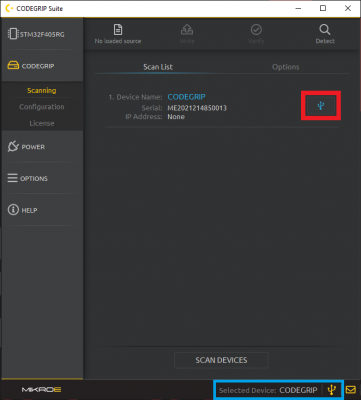The height and width of the screenshot is (400, 361).
Task: Click the HELP info icon
Action: (x=13, y=210)
